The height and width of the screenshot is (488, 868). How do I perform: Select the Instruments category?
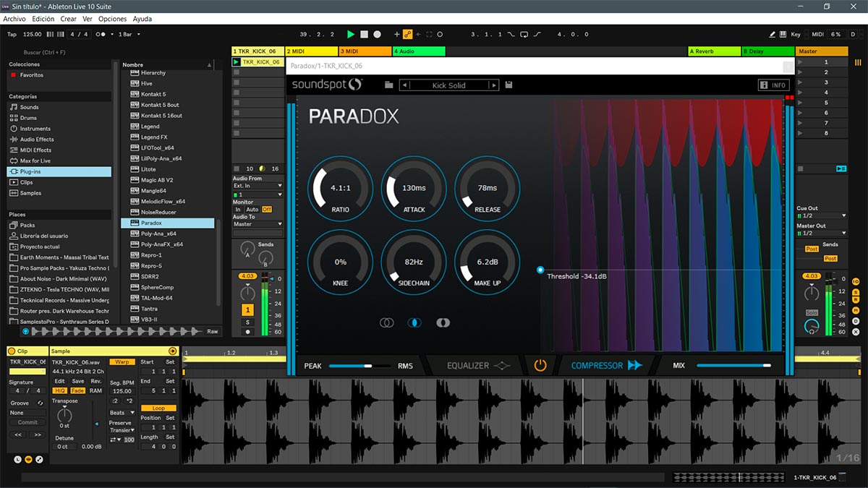(35, 129)
